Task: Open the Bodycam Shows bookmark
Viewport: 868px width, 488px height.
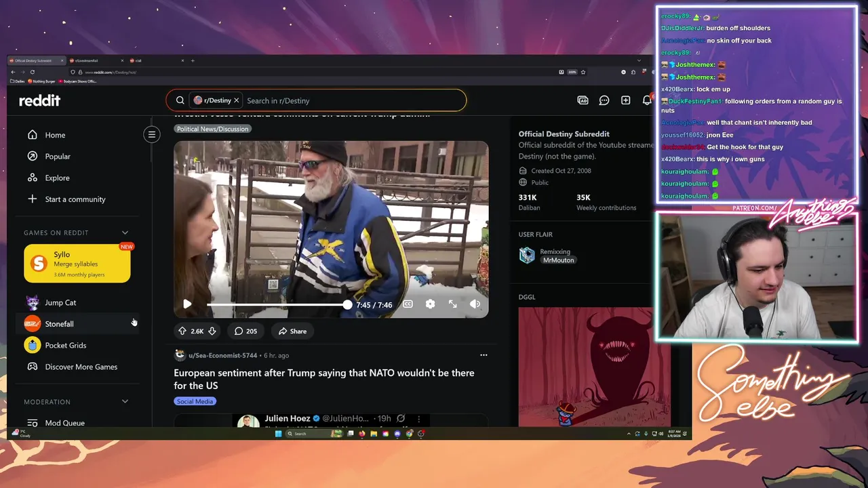Action: click(79, 81)
